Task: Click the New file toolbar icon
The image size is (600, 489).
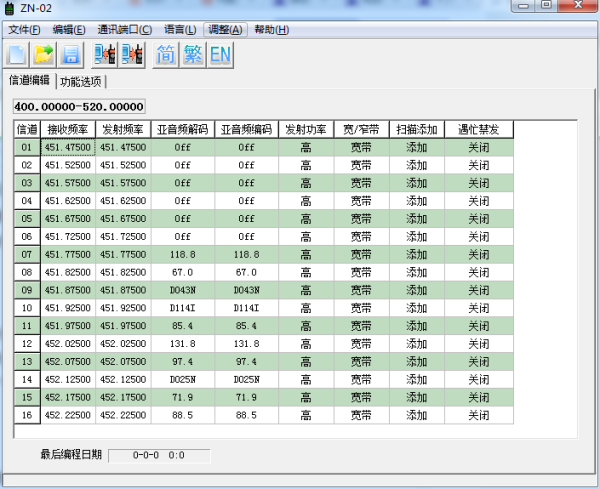Action: pos(18,54)
